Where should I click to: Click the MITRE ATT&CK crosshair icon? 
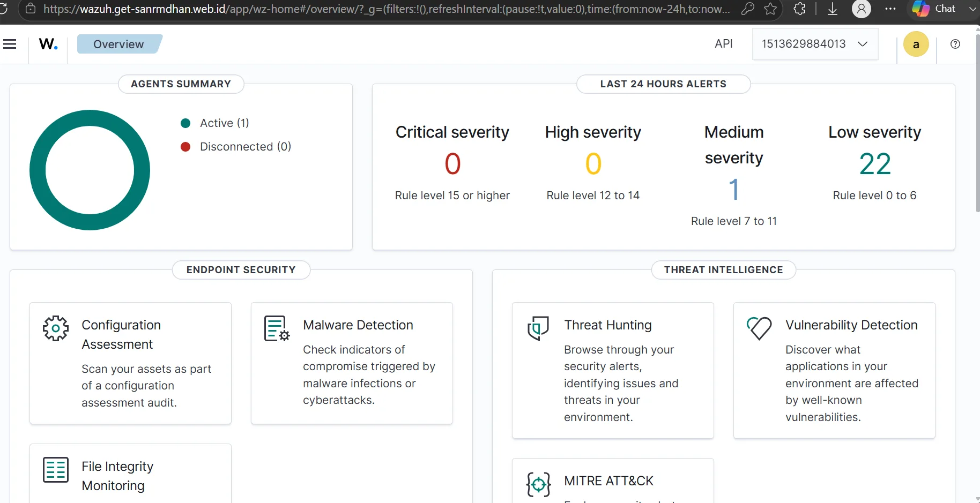[538, 484]
